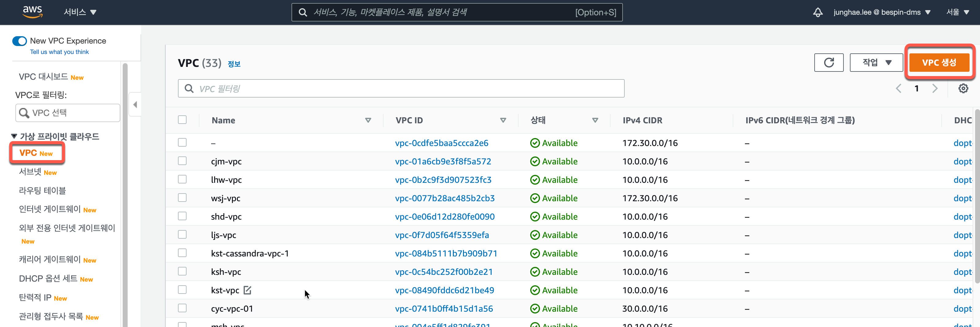The height and width of the screenshot is (327, 980).
Task: Open vpc-0741b0ff4b15d1a56 link
Action: coord(444,309)
